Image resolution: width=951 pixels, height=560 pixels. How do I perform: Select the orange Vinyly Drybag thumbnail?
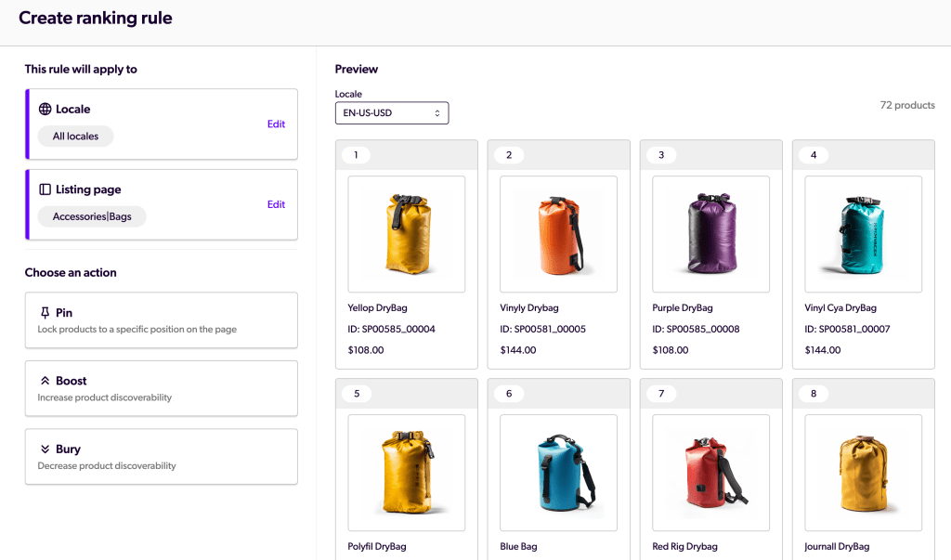558,234
